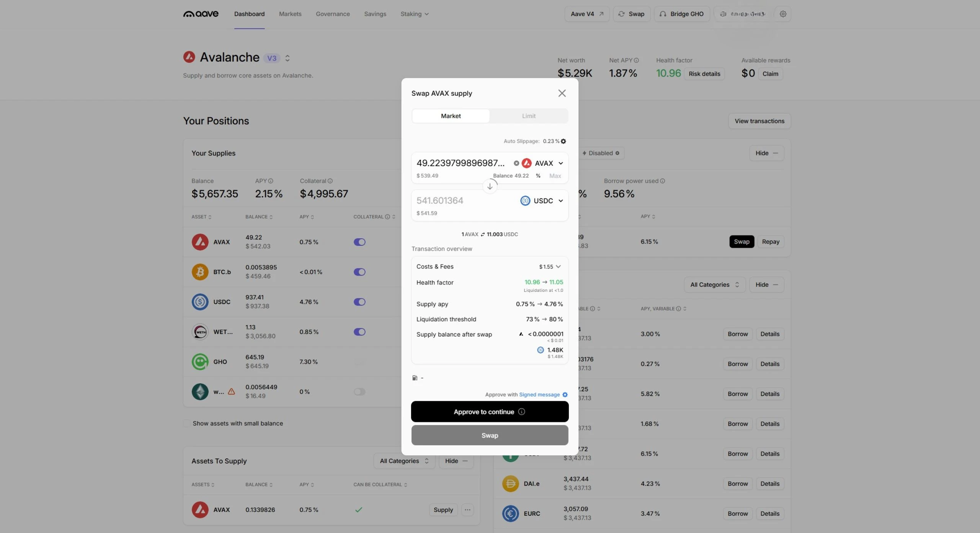Click Risk details button
The image size is (980, 533).
pos(704,74)
